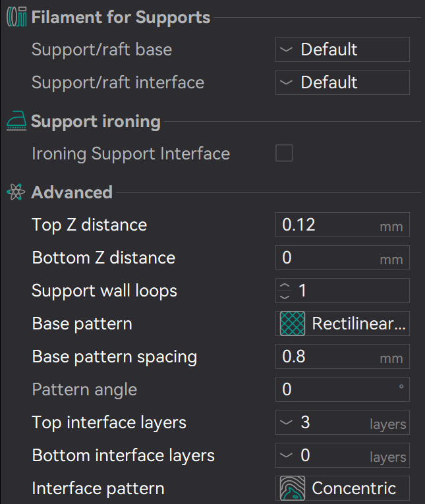Open the Support/raft interface filament dropdown

342,82
